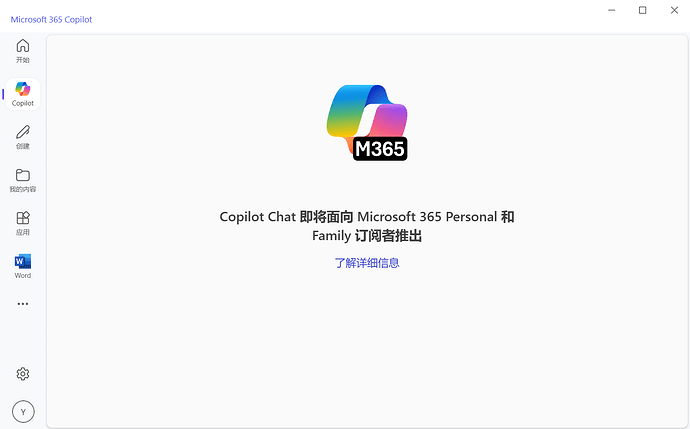Select the Copilot icon in sidebar
This screenshot has height=429, width=690.
pos(22,89)
